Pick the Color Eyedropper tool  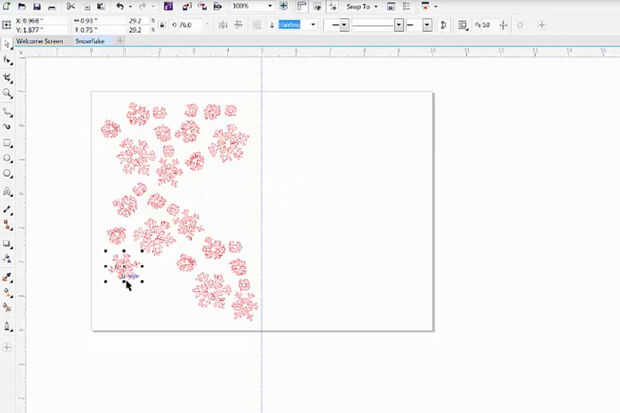[x=7, y=278]
